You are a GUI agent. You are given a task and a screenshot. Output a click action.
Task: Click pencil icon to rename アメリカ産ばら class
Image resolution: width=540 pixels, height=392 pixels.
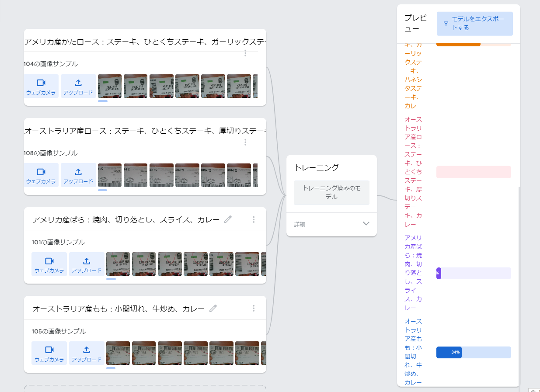point(228,219)
